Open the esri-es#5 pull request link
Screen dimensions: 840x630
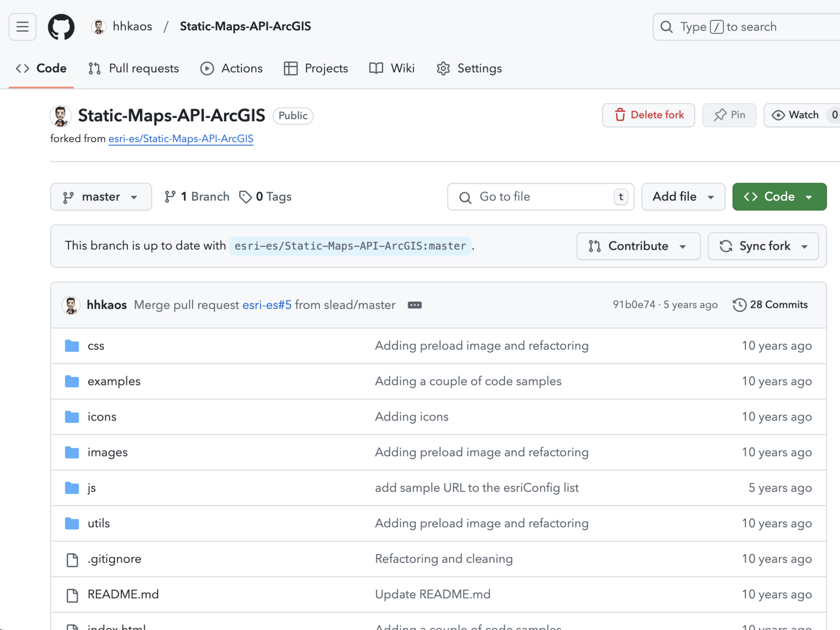(x=267, y=305)
